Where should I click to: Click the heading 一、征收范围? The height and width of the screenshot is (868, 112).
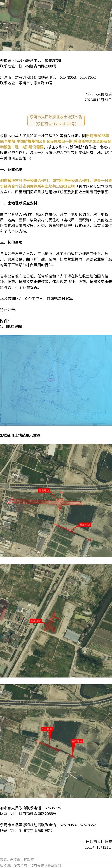[x=12, y=169]
